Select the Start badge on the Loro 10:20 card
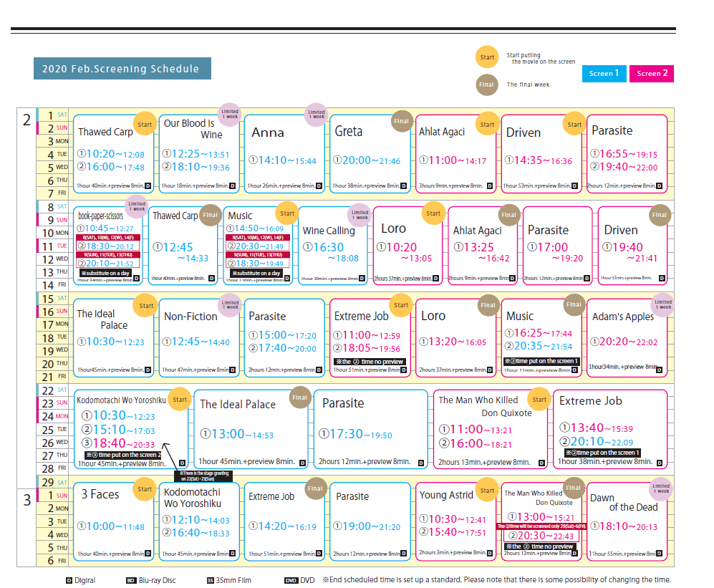This screenshot has width=714, height=588. 433,213
